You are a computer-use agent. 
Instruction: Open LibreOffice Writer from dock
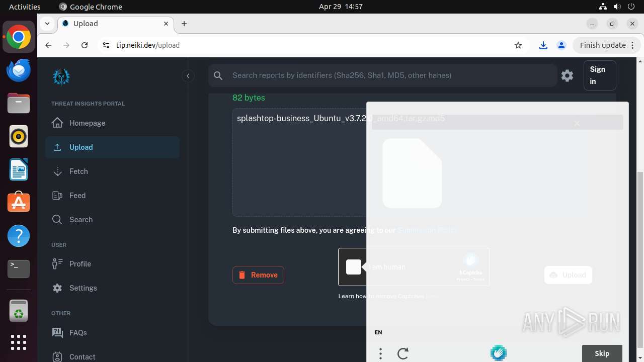click(x=19, y=169)
